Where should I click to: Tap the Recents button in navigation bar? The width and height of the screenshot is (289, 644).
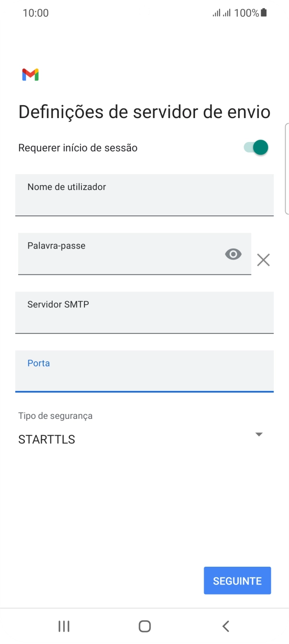63,626
